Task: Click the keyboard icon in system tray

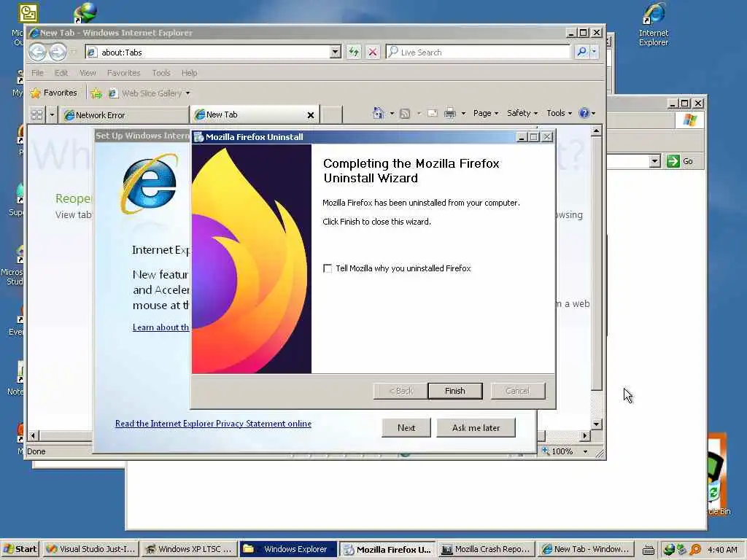Action: click(648, 550)
